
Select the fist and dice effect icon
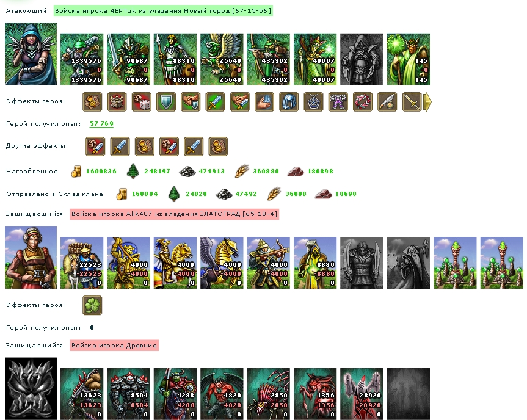pyautogui.click(x=142, y=102)
